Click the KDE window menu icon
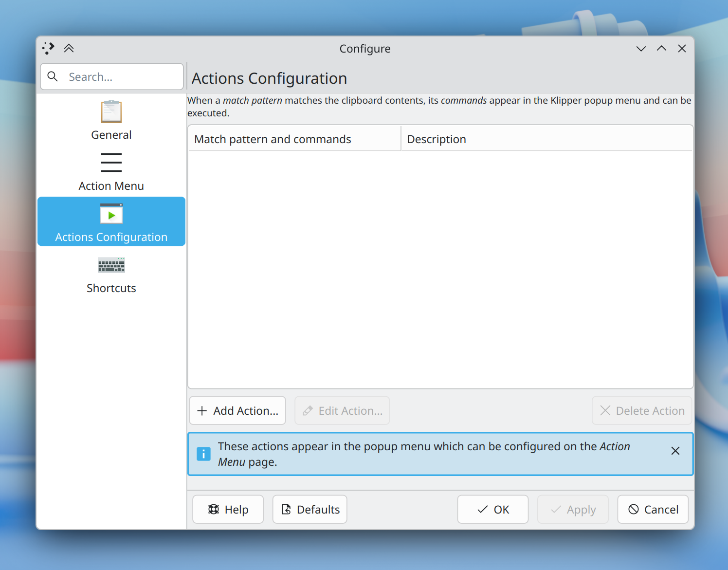The width and height of the screenshot is (728, 570). [x=48, y=48]
